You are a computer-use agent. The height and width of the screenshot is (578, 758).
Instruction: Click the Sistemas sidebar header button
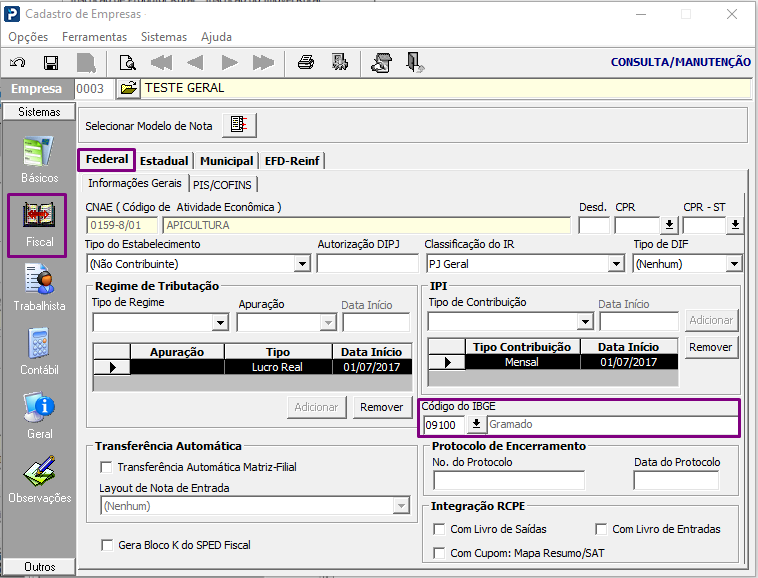(x=39, y=112)
